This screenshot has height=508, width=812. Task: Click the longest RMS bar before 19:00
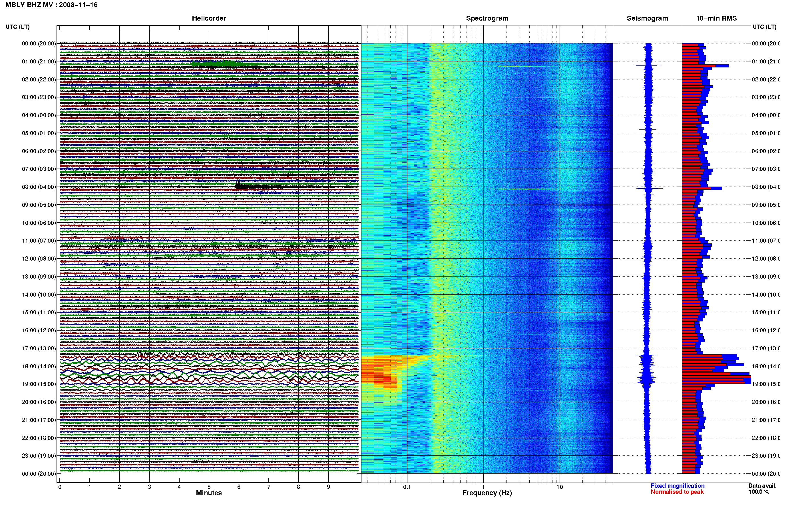[x=716, y=377]
